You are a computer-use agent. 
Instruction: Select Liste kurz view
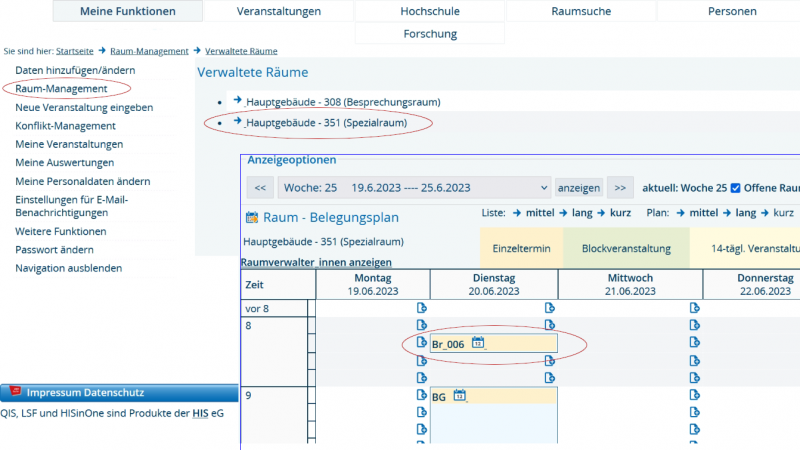point(620,213)
